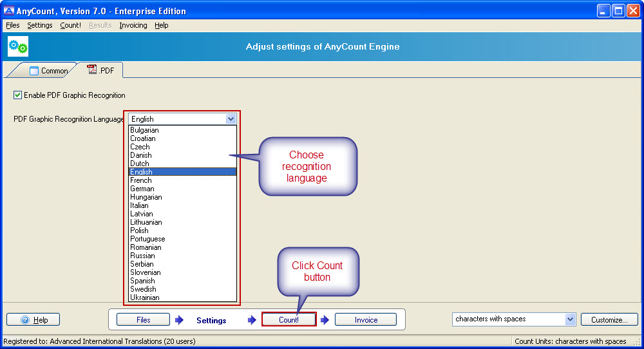Image resolution: width=644 pixels, height=349 pixels.
Task: Click Count Units status bar text
Action: [571, 341]
